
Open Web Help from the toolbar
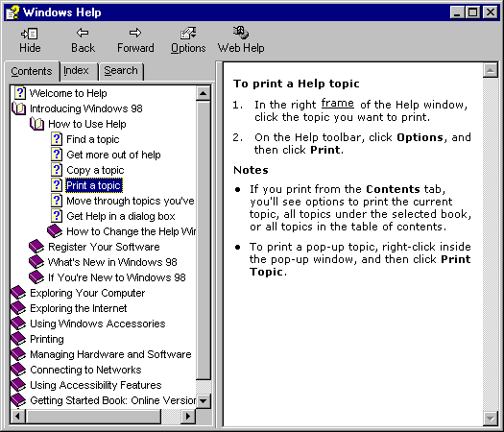(241, 40)
